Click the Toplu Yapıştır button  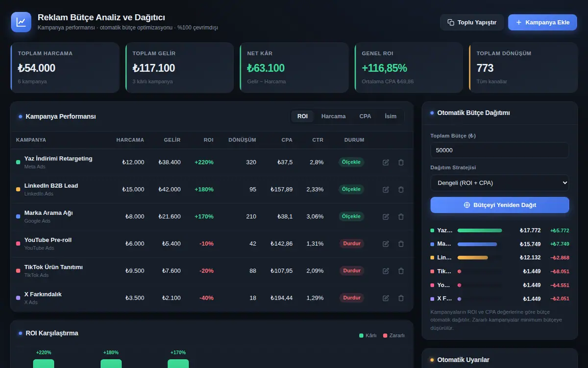(x=472, y=23)
